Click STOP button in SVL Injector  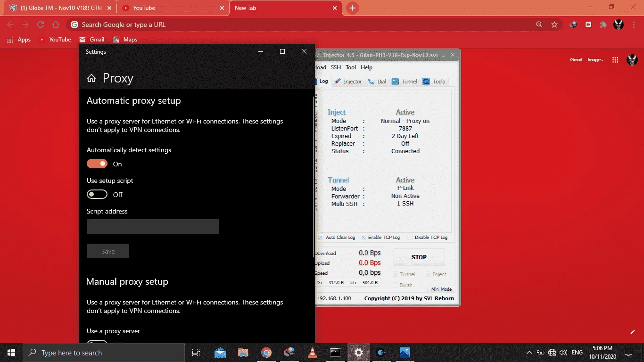pos(419,257)
